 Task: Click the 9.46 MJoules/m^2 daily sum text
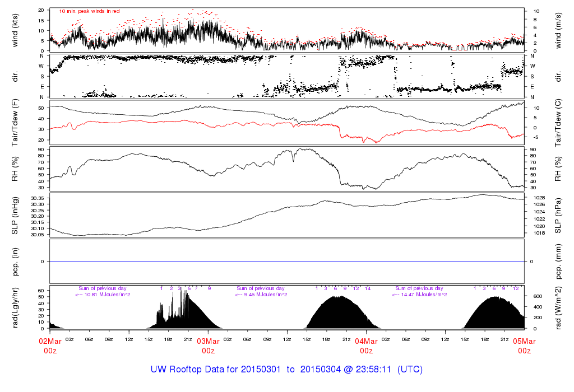[261, 295]
